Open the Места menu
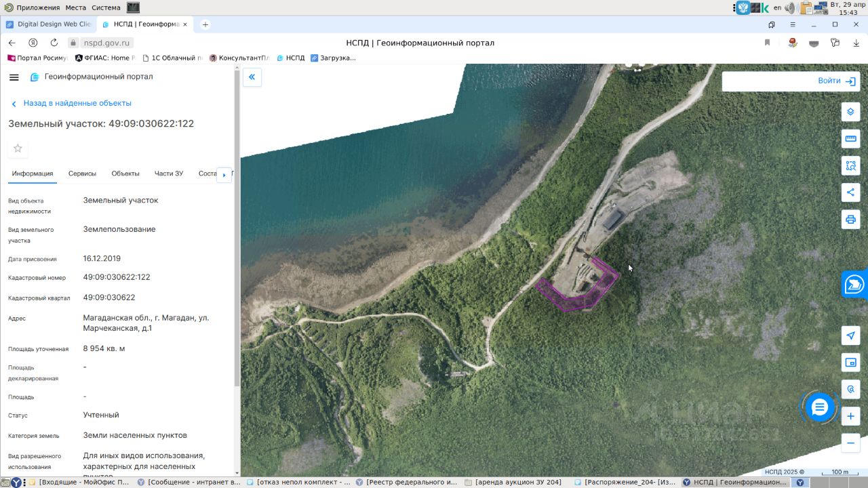Screen dimensions: 868x488 (76, 7)
